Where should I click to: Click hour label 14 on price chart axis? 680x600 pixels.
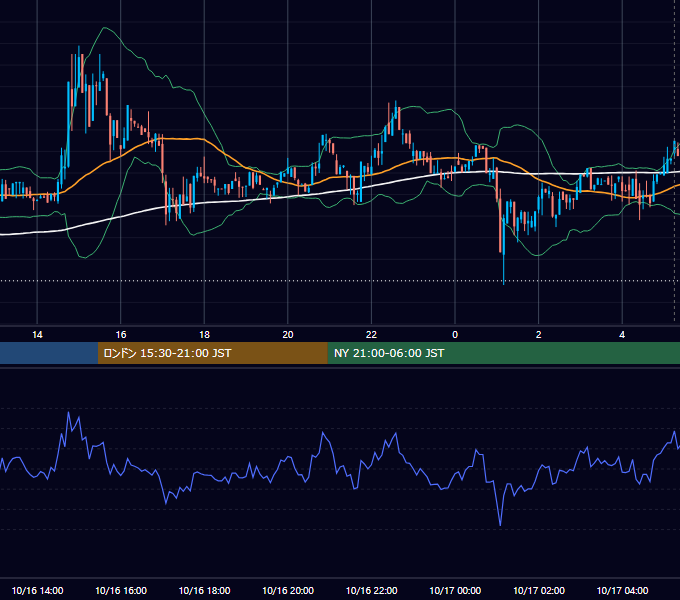(37, 335)
